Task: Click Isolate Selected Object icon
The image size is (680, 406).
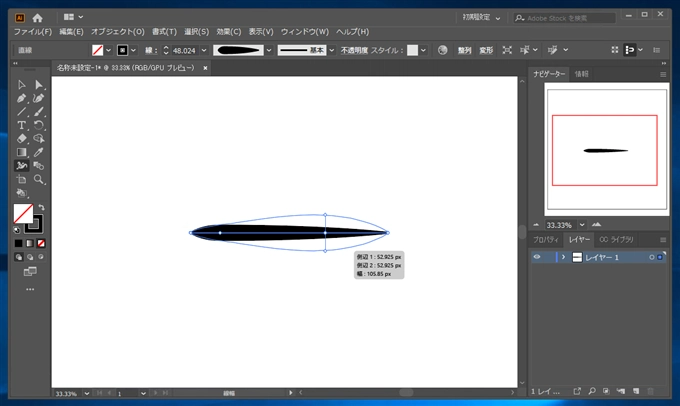Action: point(507,50)
